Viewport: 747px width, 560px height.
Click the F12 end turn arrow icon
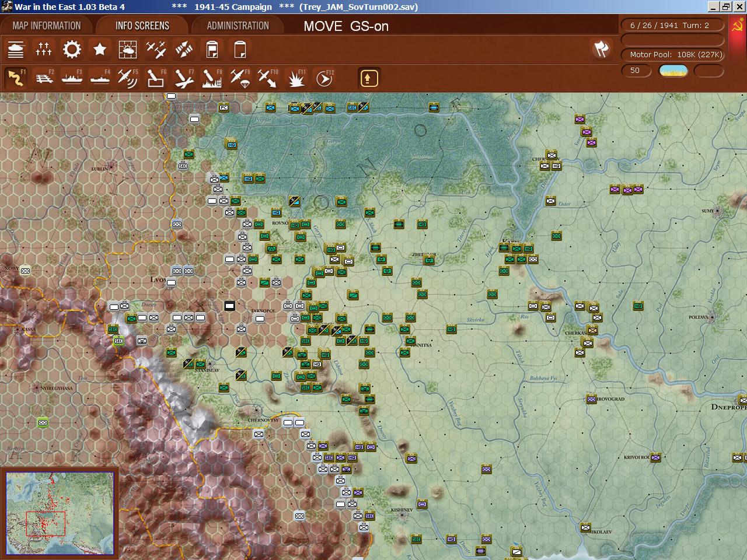pyautogui.click(x=324, y=78)
